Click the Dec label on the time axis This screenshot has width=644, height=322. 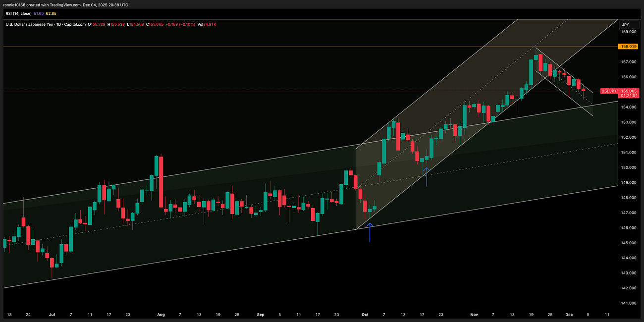click(569, 315)
